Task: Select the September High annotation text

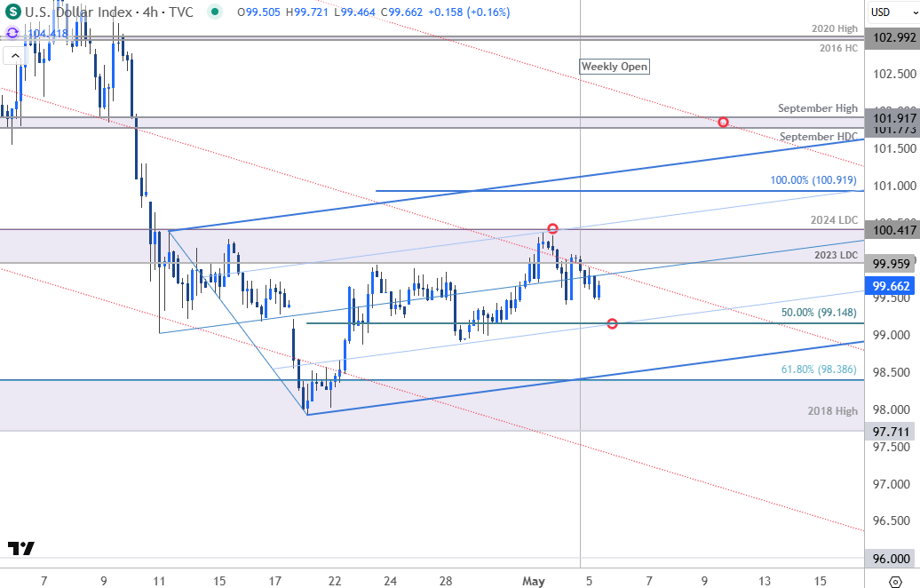Action: tap(817, 108)
